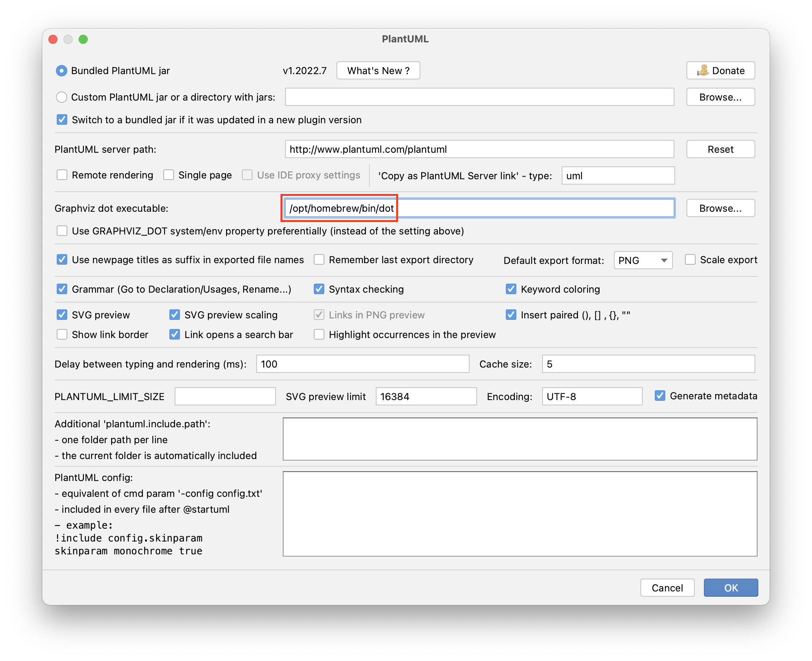Open the Default export format dropdown
Screen dimensions: 812x661
click(x=643, y=261)
